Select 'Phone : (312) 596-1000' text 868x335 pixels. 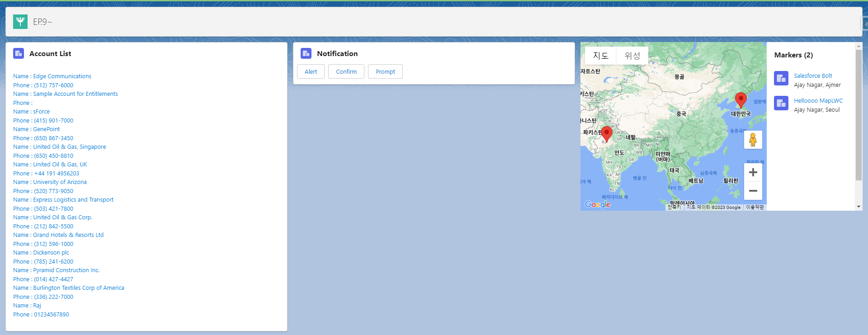(43, 244)
